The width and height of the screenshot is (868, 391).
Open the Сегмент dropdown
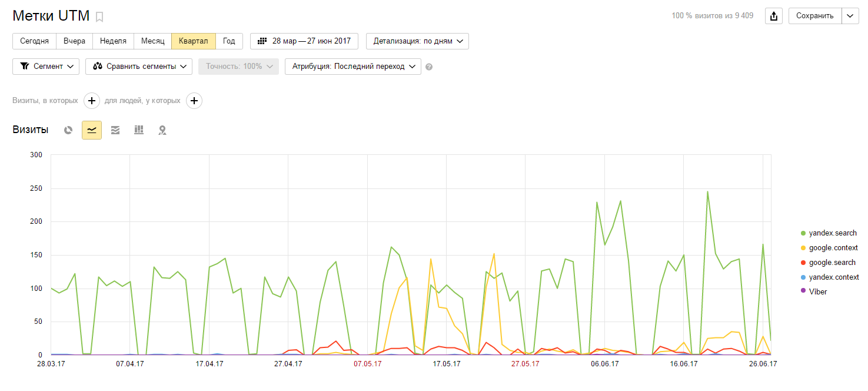pyautogui.click(x=46, y=67)
